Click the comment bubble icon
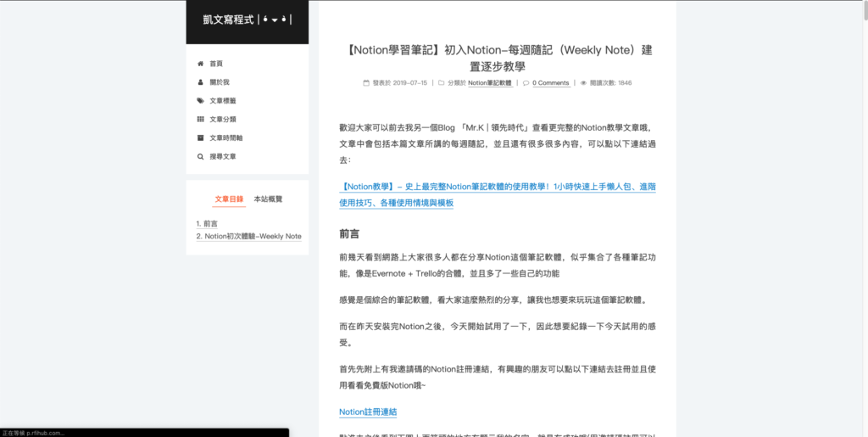This screenshot has height=437, width=868. pyautogui.click(x=526, y=83)
